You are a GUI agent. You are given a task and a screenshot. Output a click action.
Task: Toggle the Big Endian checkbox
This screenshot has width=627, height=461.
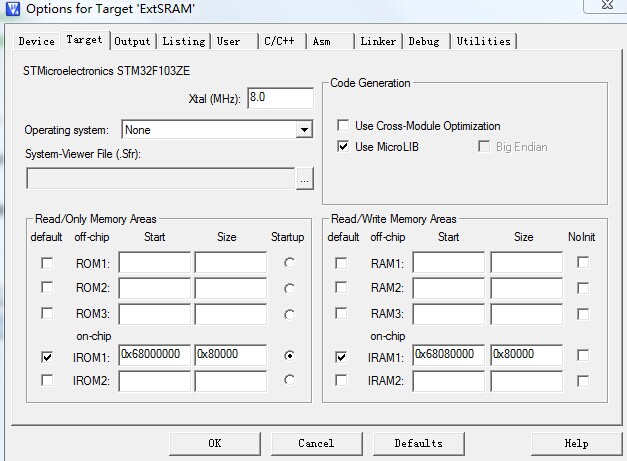pyautogui.click(x=484, y=146)
